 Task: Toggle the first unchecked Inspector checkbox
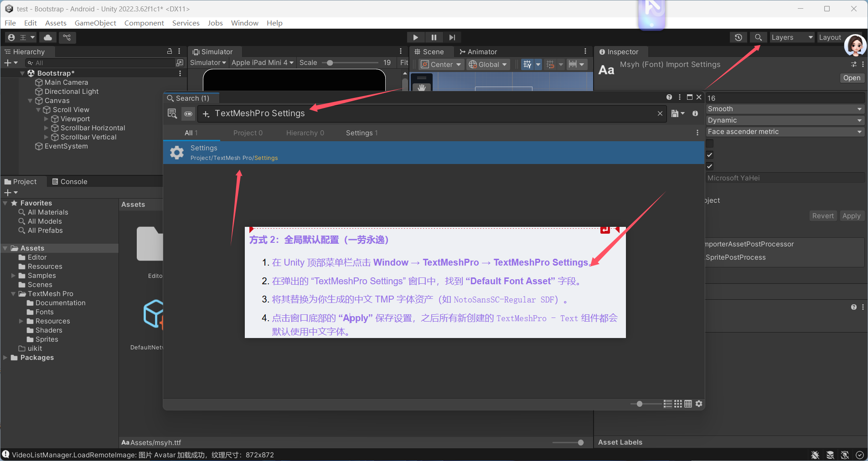[710, 143]
